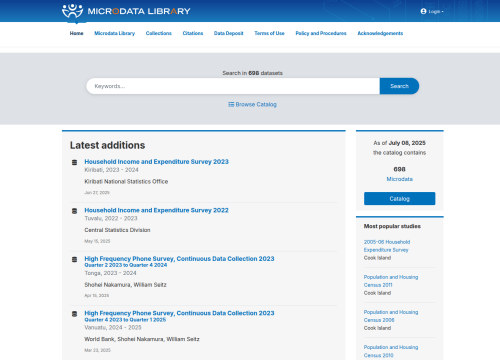Screen dimensions: 500x360
Task: Open the Acknowledgements menu item
Action: click(380, 33)
